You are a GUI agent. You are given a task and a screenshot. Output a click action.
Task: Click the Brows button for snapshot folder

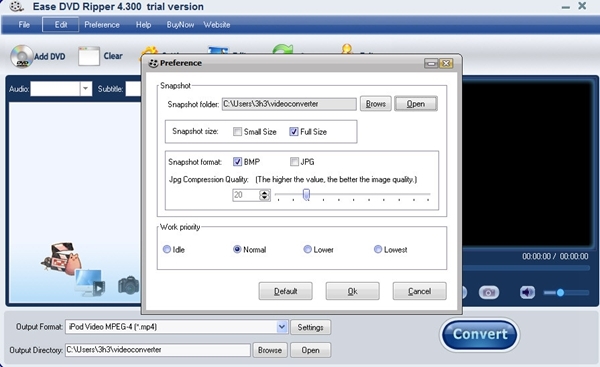point(375,104)
